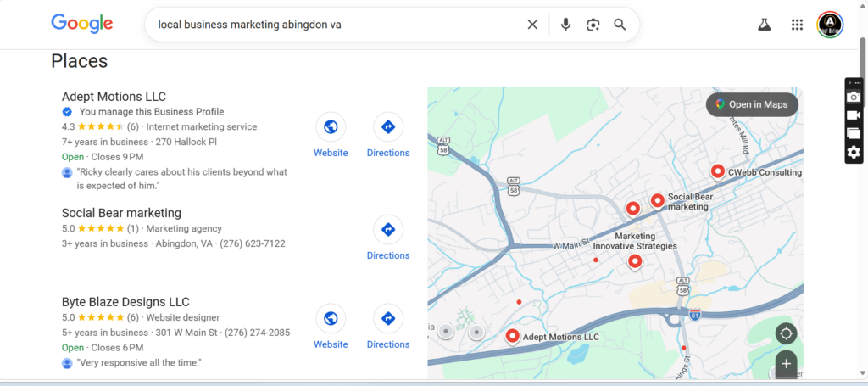Screen dimensions: 868x386
Task: Open Adept Motions LLC listing title
Action: point(114,97)
